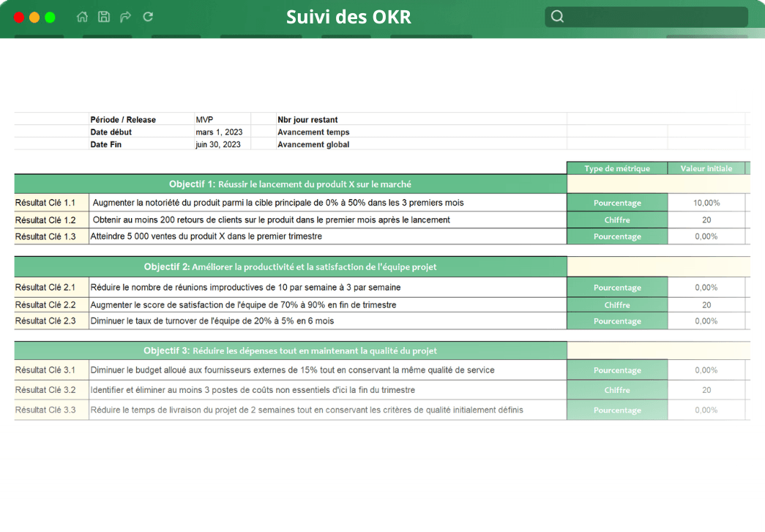
Task: Click the Save icon in the toolbar
Action: pos(103,16)
